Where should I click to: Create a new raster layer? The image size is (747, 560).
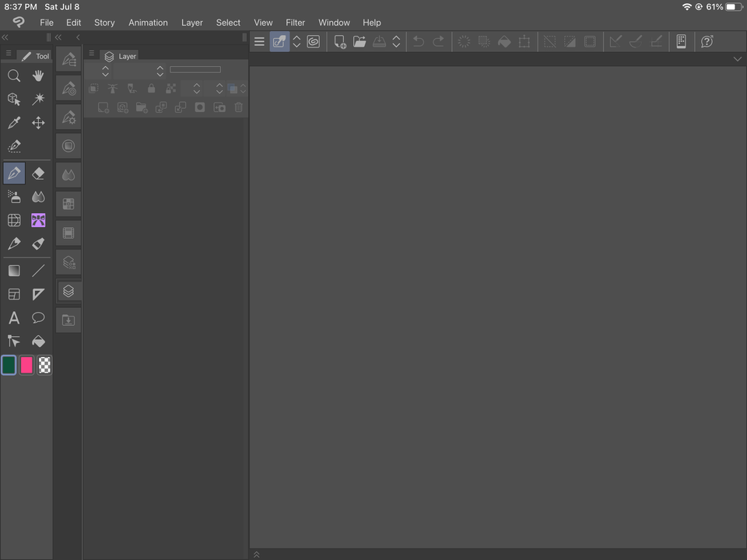coord(103,107)
